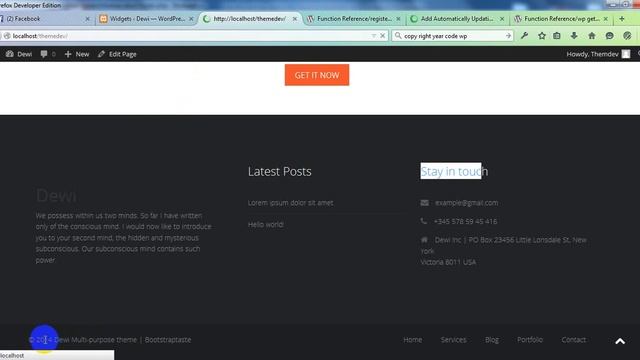Viewport: 640px width, 360px height.
Task: Go to Portfolio in footer menu
Action: tap(530, 340)
